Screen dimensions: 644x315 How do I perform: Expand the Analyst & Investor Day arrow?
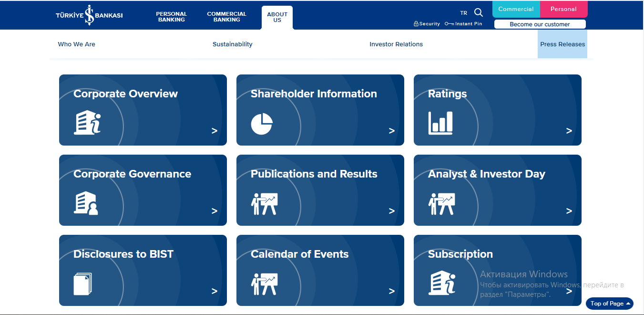pyautogui.click(x=569, y=211)
